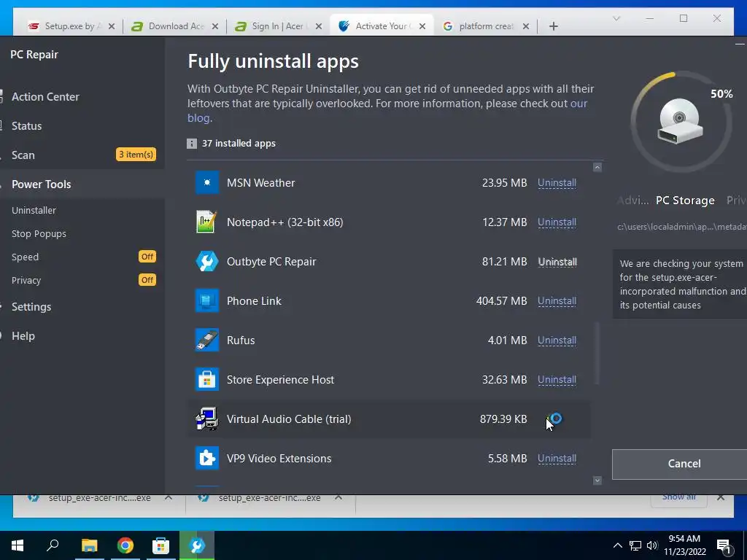
Task: Open Scan section in sidebar
Action: [x=23, y=155]
